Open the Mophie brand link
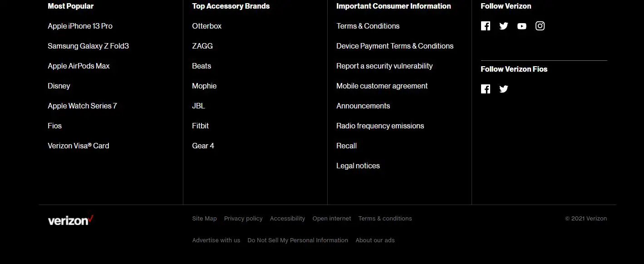Screen dimensions: 644x264 click(204, 86)
